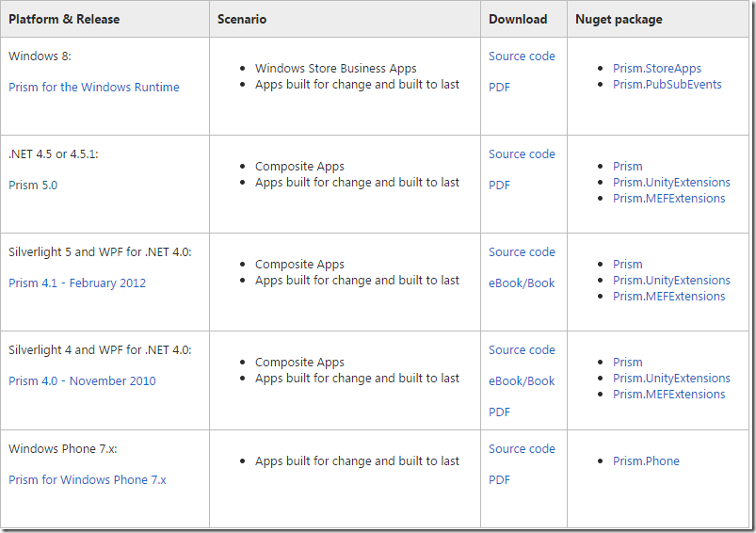Click Source code in the Silverlight 5 row
The image size is (756, 533).
[x=522, y=252]
